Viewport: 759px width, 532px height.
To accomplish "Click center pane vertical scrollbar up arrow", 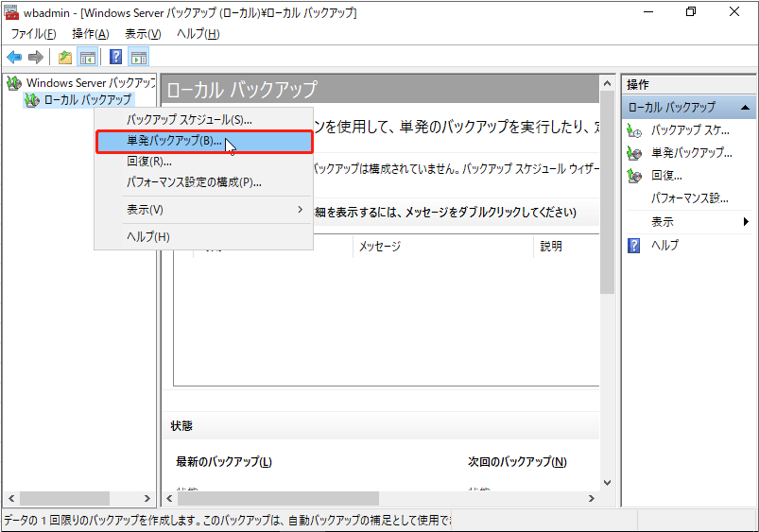I will 607,84.
